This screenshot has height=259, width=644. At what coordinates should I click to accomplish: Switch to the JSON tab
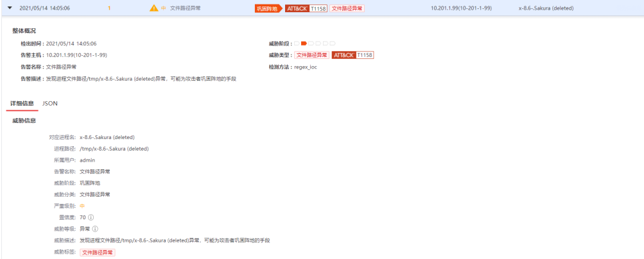(x=50, y=103)
